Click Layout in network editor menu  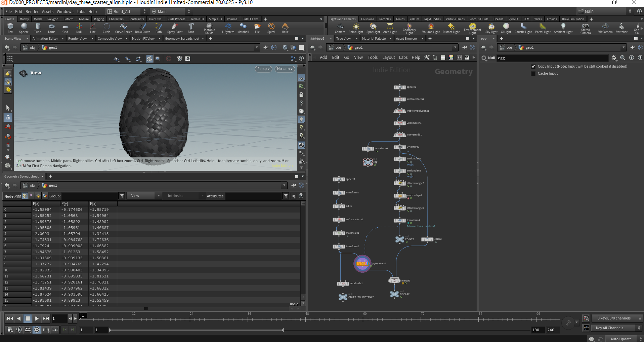pos(389,58)
